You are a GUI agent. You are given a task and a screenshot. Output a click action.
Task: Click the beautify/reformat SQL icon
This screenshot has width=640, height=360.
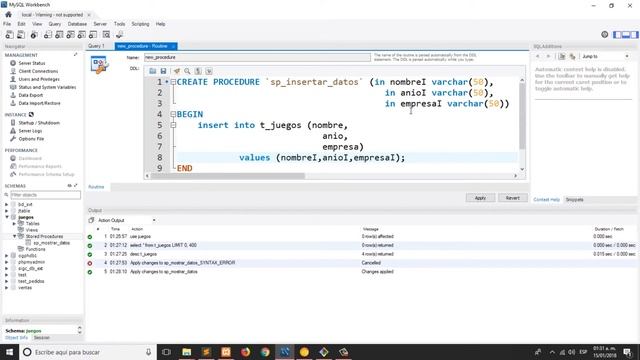point(177,71)
